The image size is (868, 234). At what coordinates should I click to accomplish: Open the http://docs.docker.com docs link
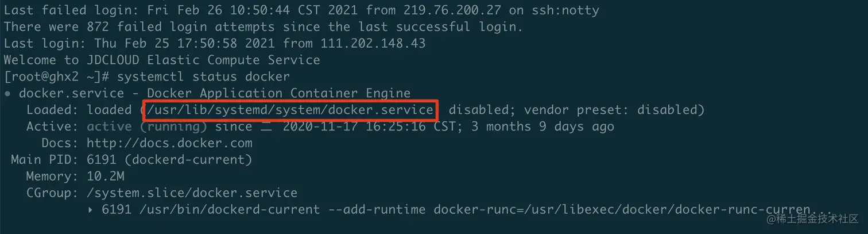coord(169,143)
